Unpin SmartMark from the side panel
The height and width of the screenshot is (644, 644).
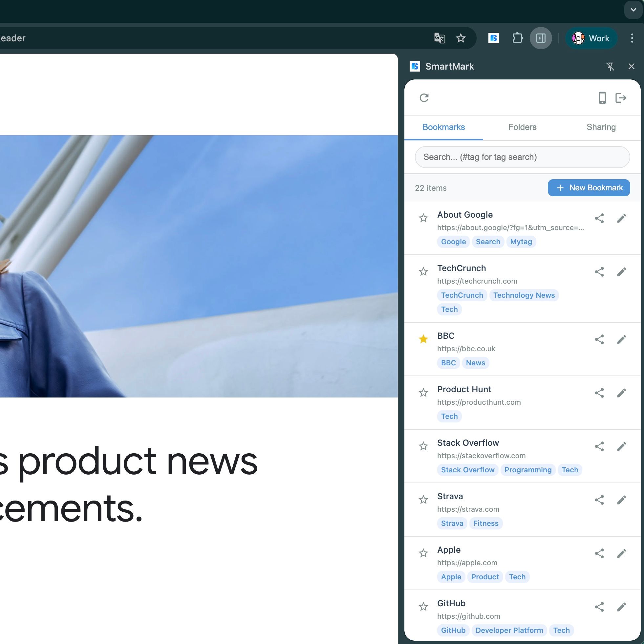610,67
